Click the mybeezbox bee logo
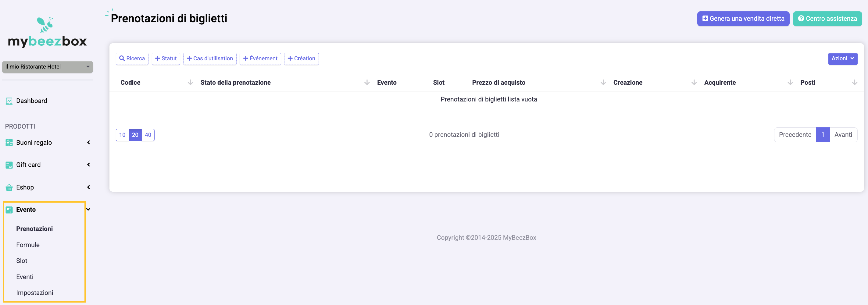This screenshot has width=868, height=305. tap(47, 32)
